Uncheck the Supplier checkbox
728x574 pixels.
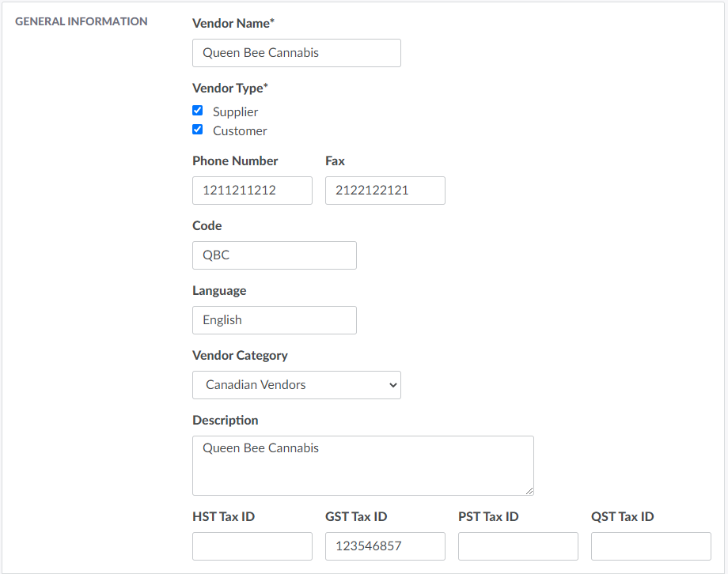tap(198, 111)
